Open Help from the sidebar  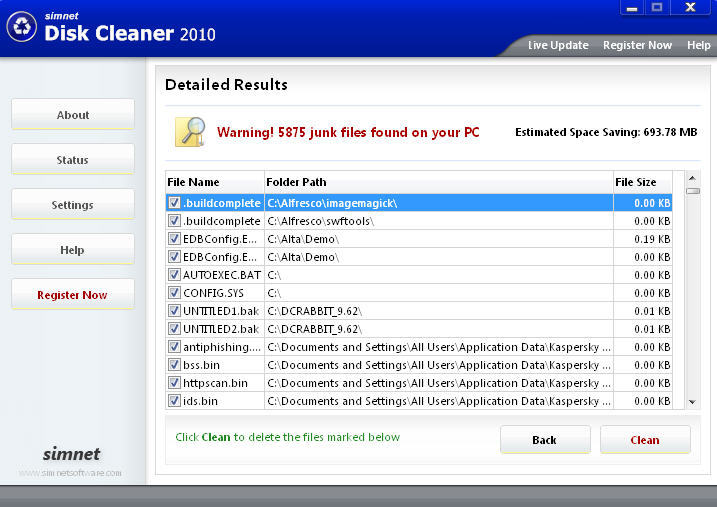tap(73, 250)
